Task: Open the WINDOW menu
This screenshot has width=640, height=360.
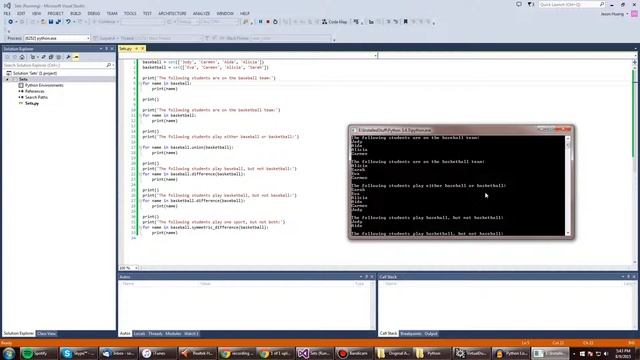Action: (225, 13)
